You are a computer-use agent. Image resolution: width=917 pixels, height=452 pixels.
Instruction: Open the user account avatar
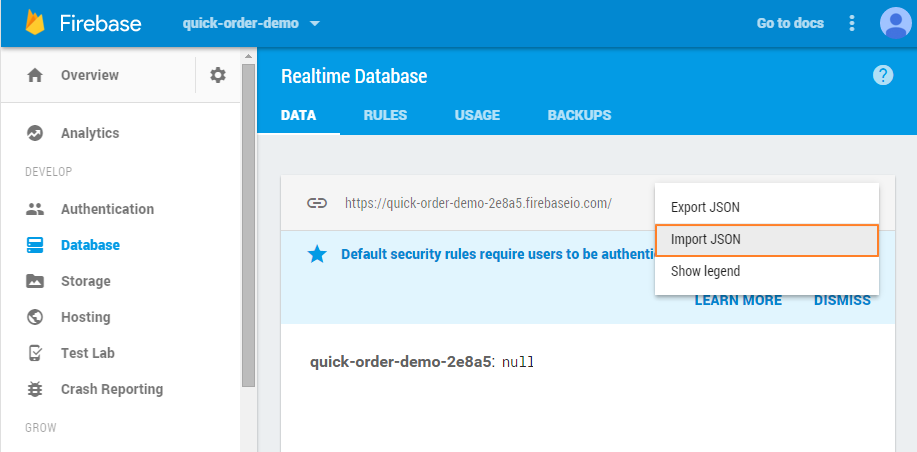click(895, 23)
